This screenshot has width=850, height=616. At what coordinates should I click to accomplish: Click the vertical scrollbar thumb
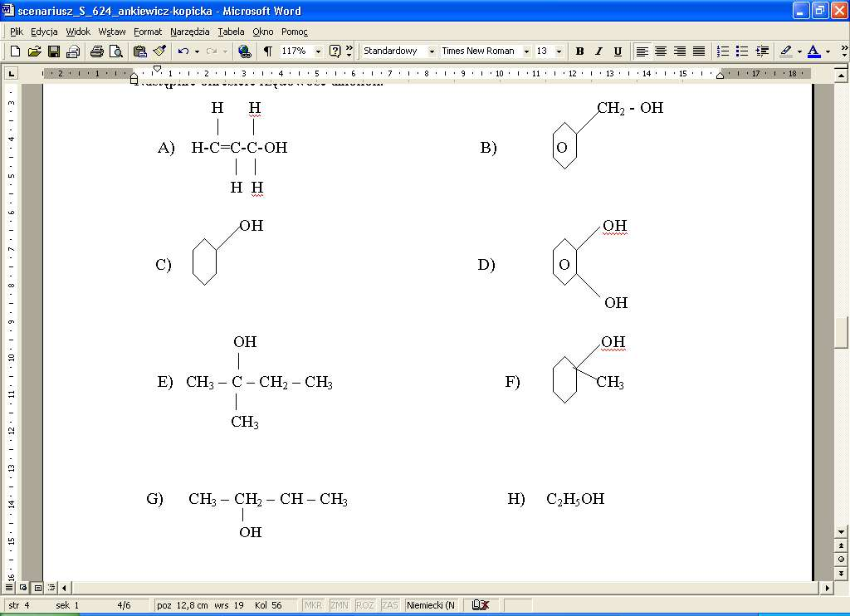coord(841,332)
